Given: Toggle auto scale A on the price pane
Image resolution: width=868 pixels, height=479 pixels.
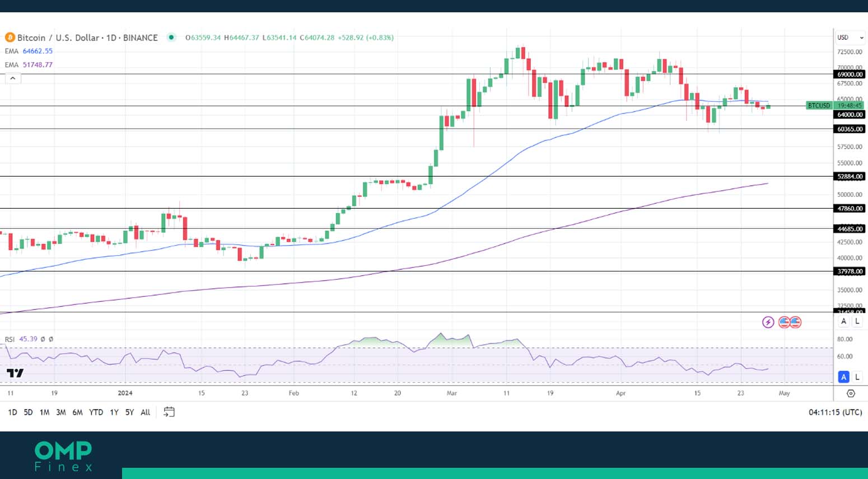Looking at the screenshot, I should coord(844,321).
